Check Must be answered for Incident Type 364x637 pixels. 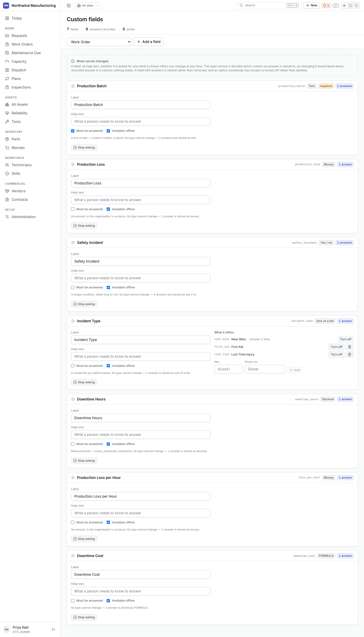pyautogui.click(x=73, y=366)
